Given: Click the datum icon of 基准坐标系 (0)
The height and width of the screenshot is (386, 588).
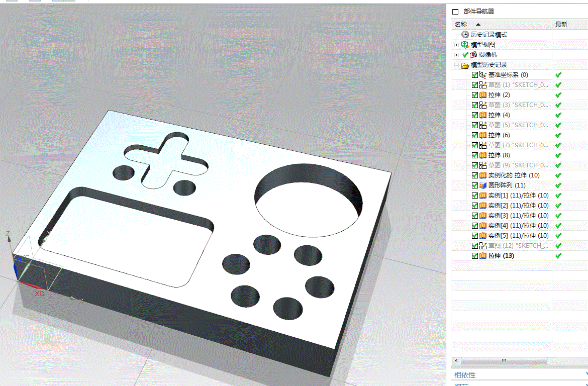Looking at the screenshot, I should click(483, 75).
